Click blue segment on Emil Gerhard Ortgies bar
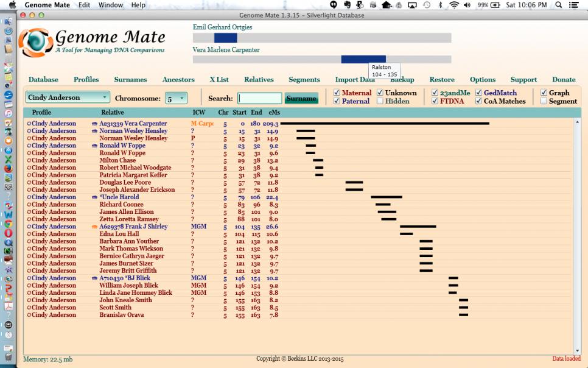This screenshot has height=368, width=588. pos(225,38)
